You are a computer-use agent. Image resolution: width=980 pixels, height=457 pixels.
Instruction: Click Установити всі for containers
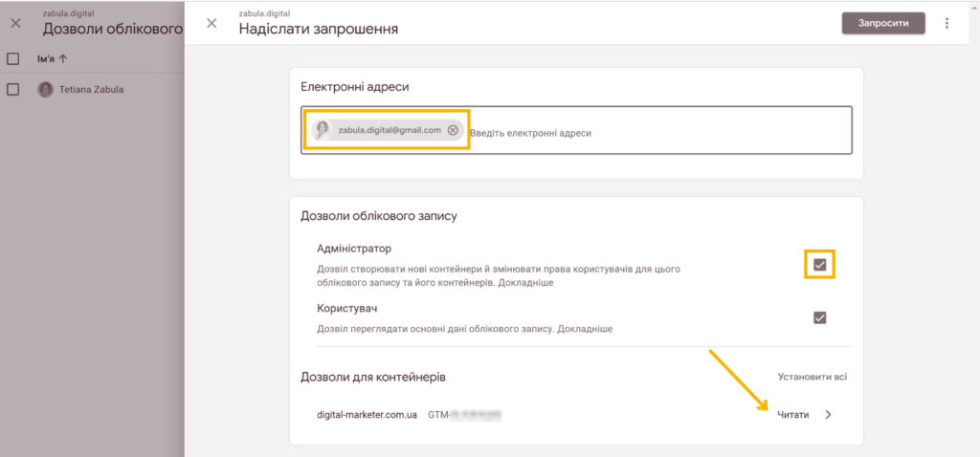click(813, 377)
